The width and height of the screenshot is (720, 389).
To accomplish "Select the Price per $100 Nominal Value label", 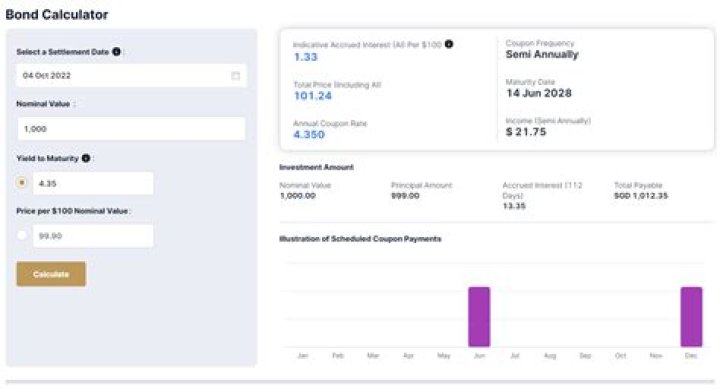I will (73, 211).
